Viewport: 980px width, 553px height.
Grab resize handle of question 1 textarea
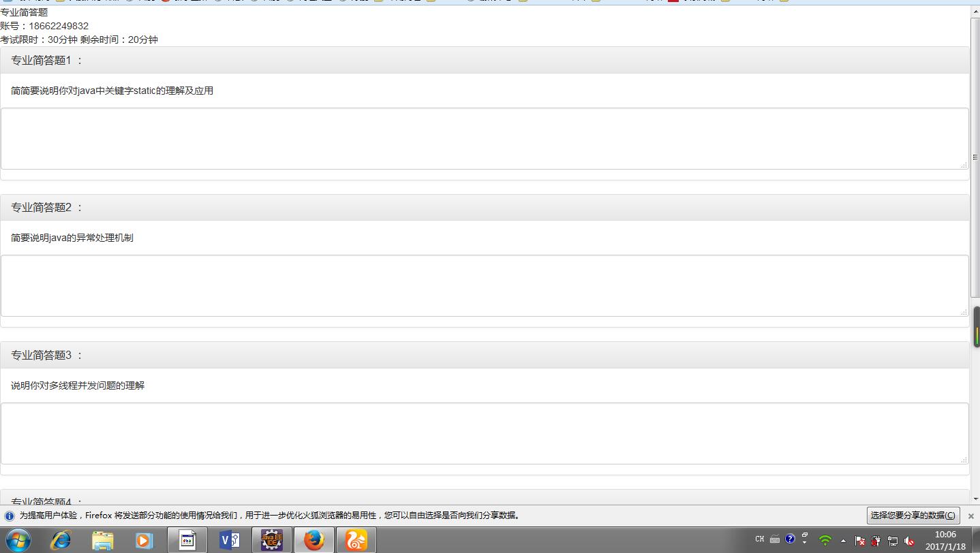(964, 165)
